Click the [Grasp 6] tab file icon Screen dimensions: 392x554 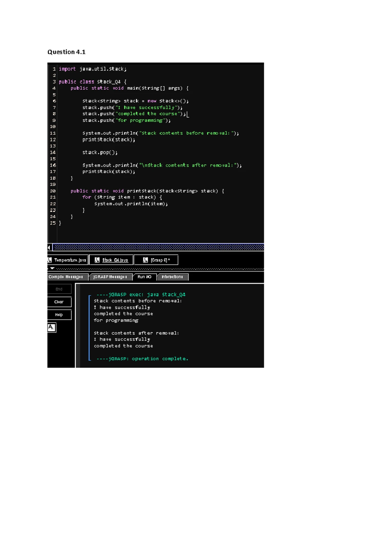[146, 260]
